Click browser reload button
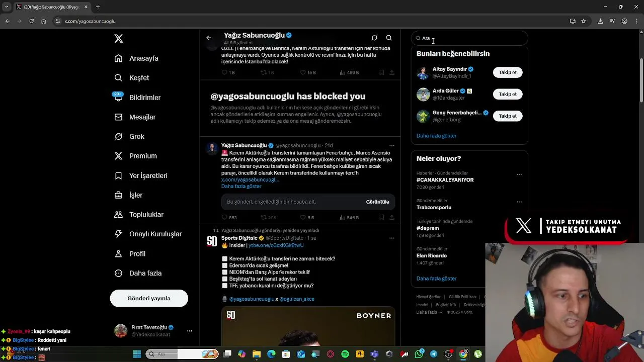Image resolution: width=644 pixels, height=362 pixels. click(31, 21)
